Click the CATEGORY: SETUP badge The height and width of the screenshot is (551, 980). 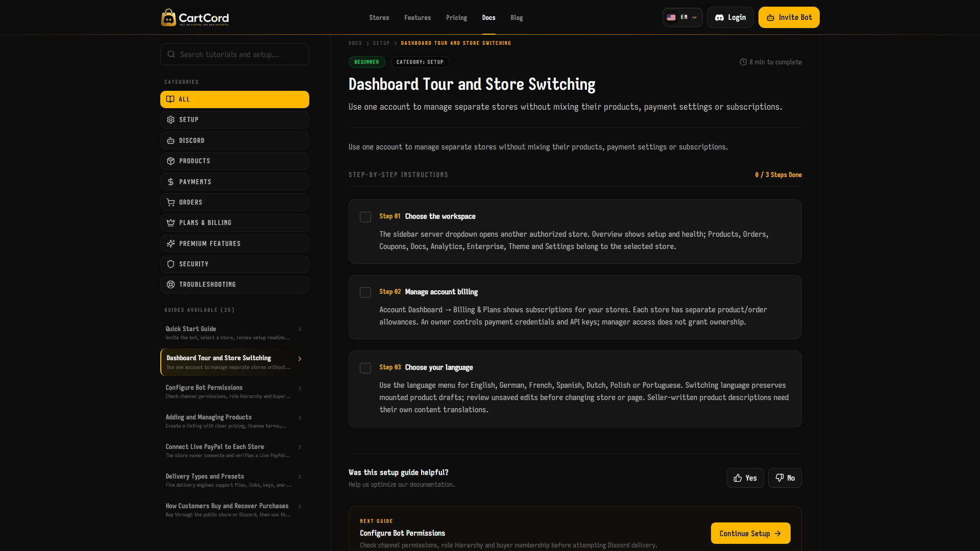tap(420, 62)
